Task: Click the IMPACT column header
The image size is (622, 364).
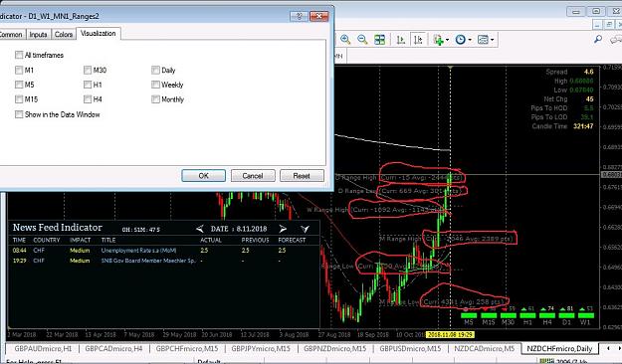Action: 81,241
